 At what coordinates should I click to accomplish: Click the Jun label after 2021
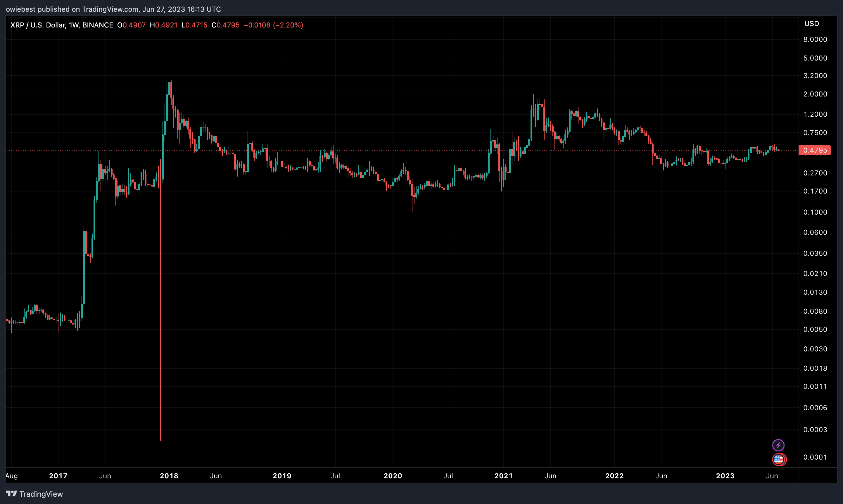pyautogui.click(x=550, y=476)
